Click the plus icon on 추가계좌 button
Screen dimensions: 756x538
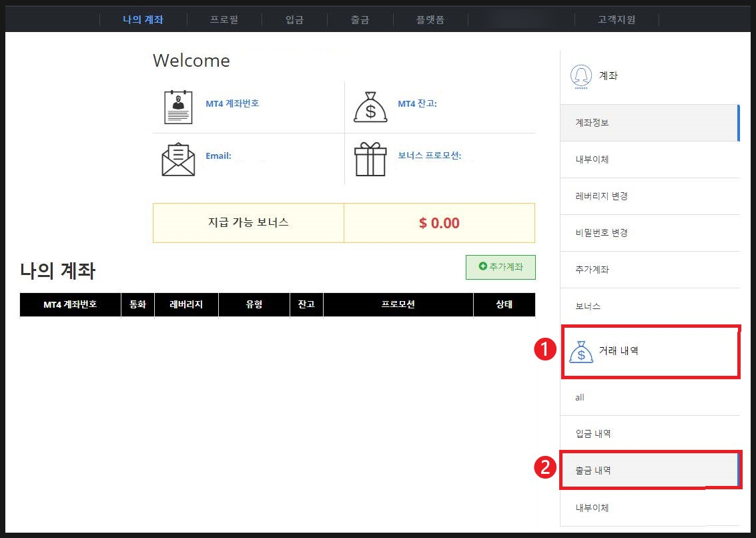(482, 266)
